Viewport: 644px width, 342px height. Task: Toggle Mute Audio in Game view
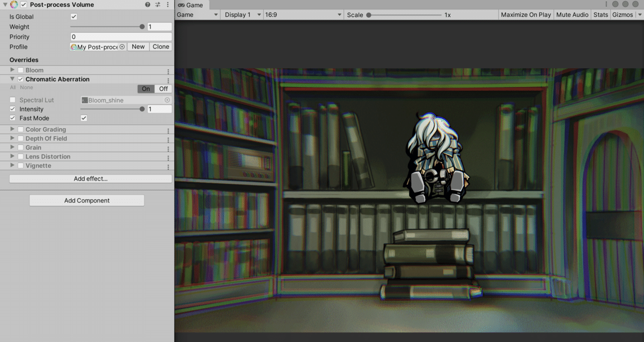[572, 15]
